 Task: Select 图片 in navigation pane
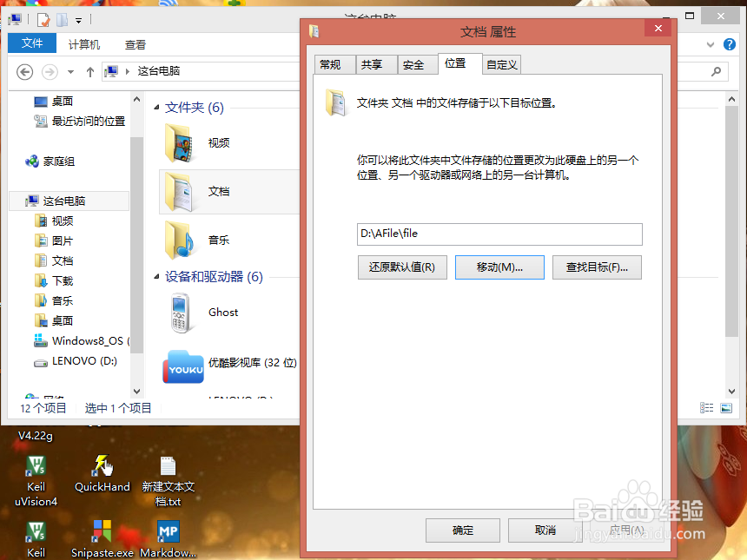(x=62, y=241)
